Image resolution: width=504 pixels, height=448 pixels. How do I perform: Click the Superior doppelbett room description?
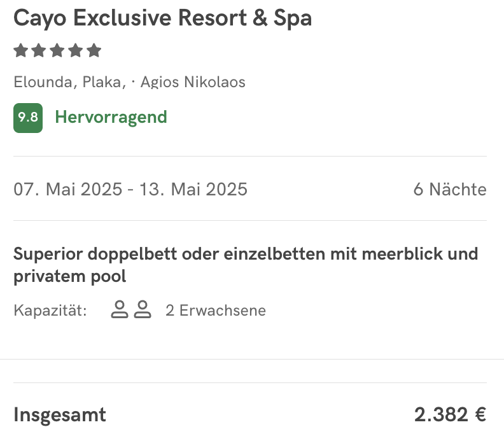tap(246, 265)
